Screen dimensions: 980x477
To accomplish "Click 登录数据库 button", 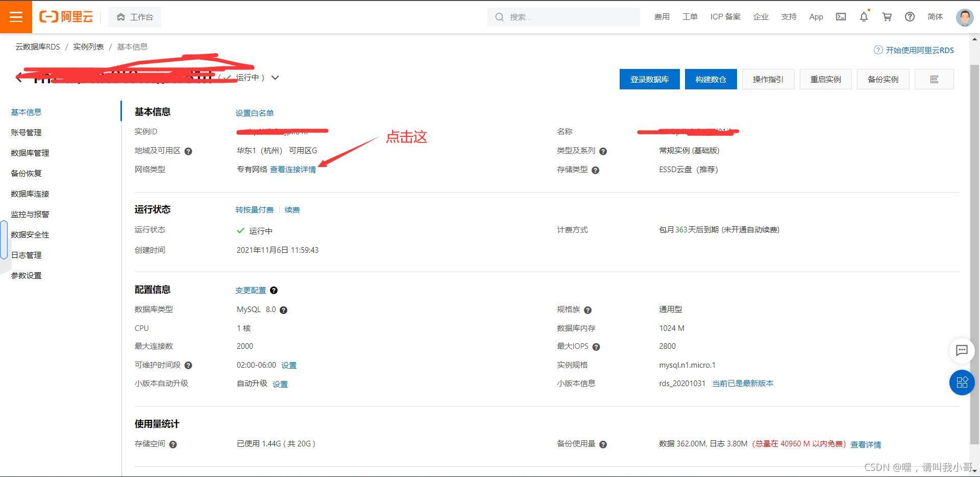I will tap(649, 79).
